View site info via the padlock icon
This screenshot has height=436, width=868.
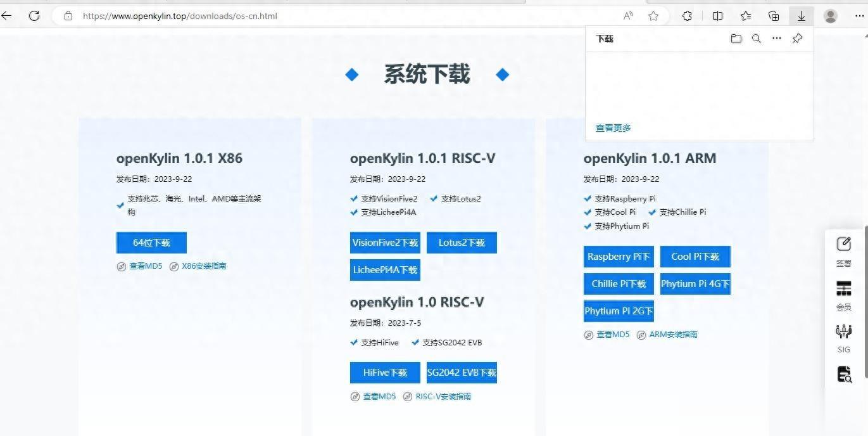pyautogui.click(x=68, y=16)
